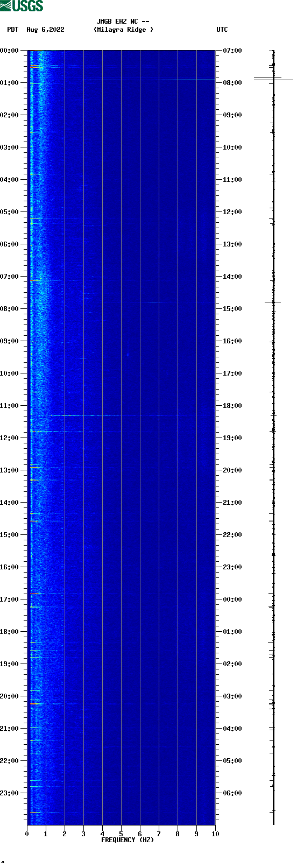297x868 pixels.
Task: Click the 08:00 UTC time label
Action: pyautogui.click(x=232, y=83)
